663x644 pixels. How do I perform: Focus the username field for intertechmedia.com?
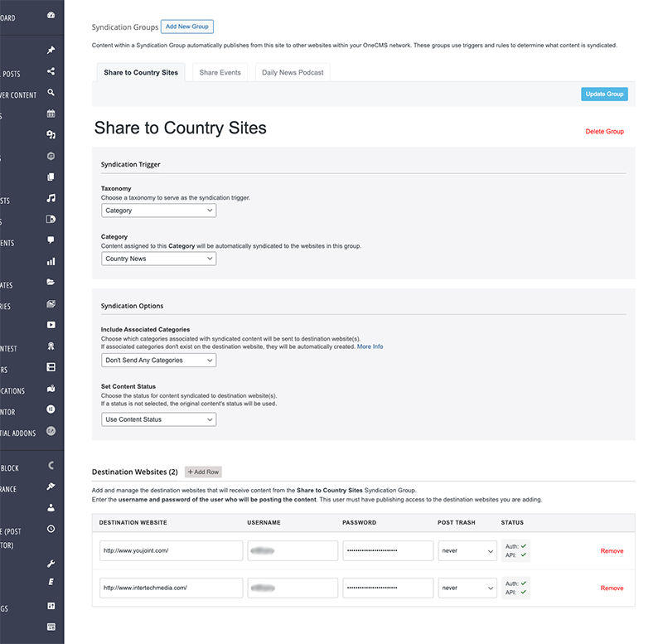[293, 588]
